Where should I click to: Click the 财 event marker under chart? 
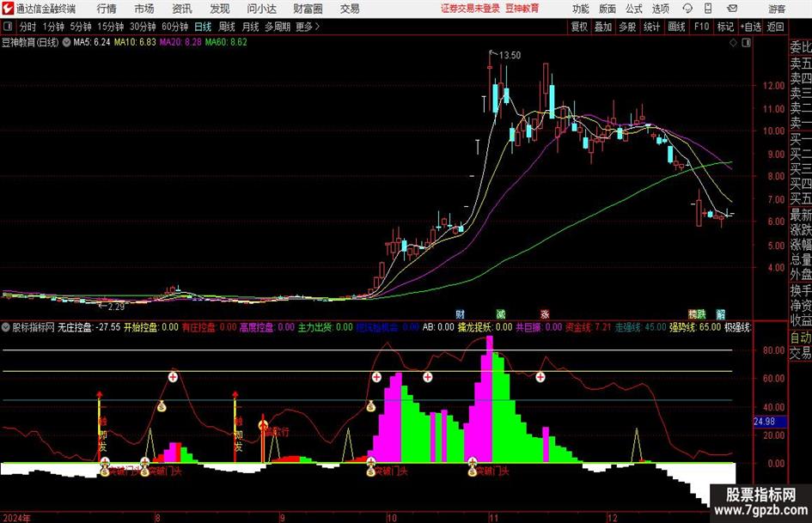pos(460,313)
